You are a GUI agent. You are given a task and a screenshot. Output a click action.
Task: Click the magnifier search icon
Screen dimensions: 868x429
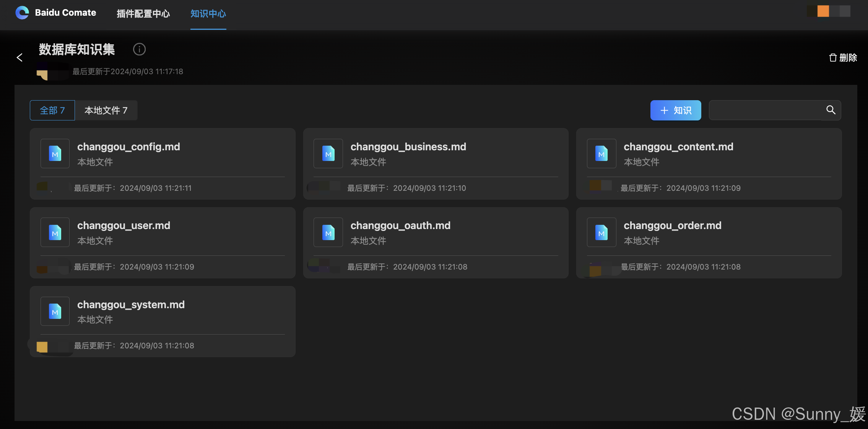[831, 110]
